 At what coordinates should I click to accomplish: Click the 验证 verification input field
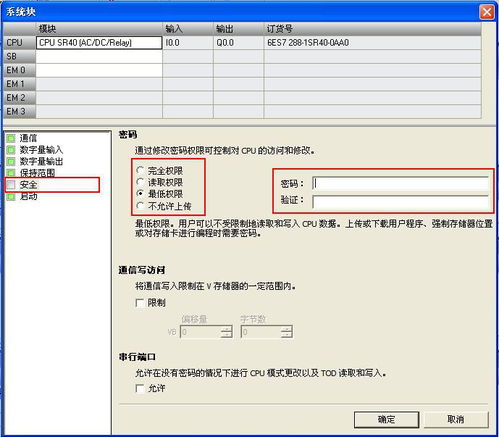[401, 201]
